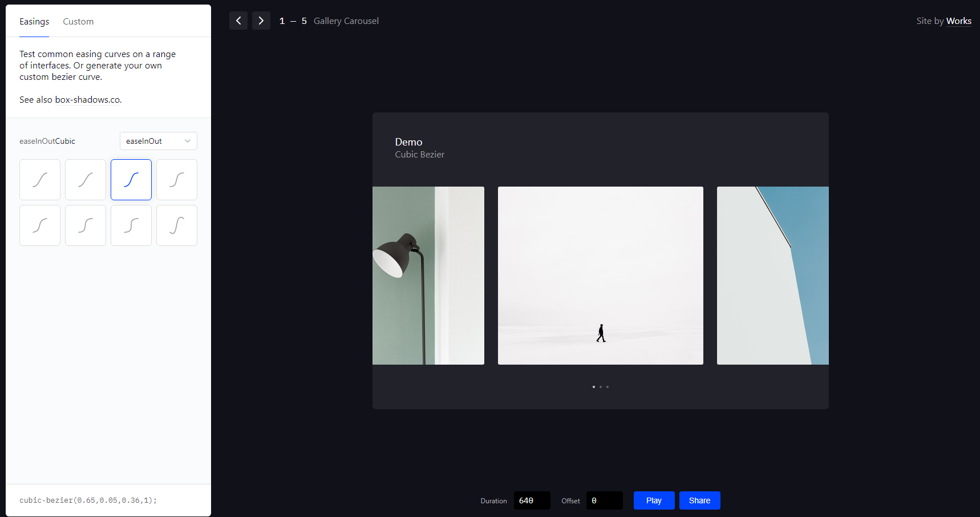Go to the previous demo with left arrow
Screen dimensions: 980x517
tap(238, 21)
